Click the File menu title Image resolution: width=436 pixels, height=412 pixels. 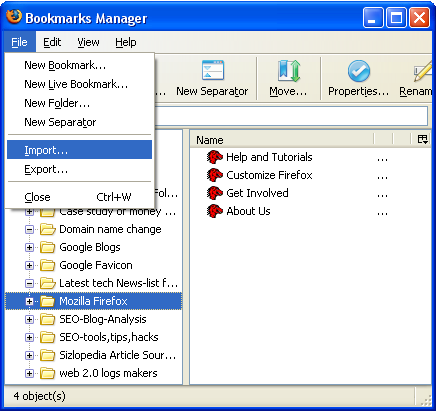point(19,42)
